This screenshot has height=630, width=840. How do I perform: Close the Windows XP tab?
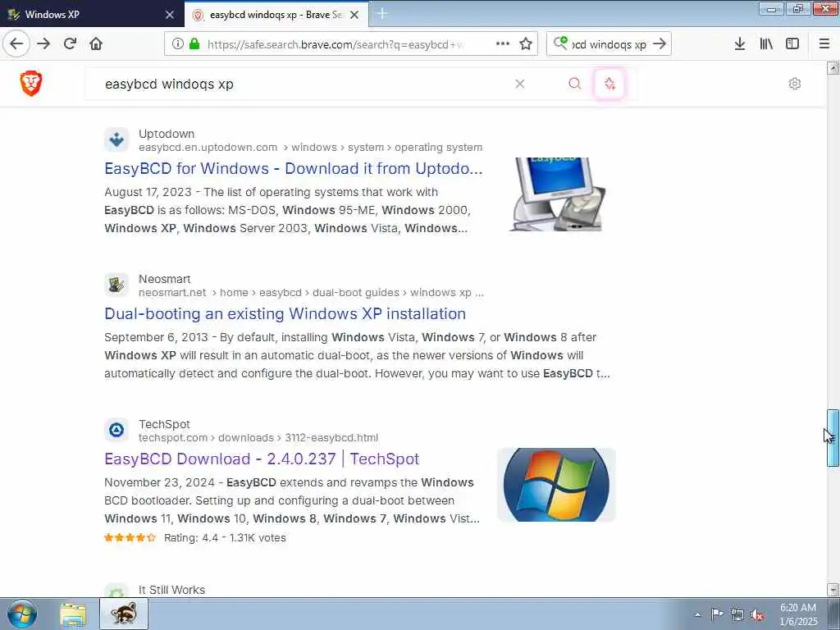pyautogui.click(x=170, y=15)
